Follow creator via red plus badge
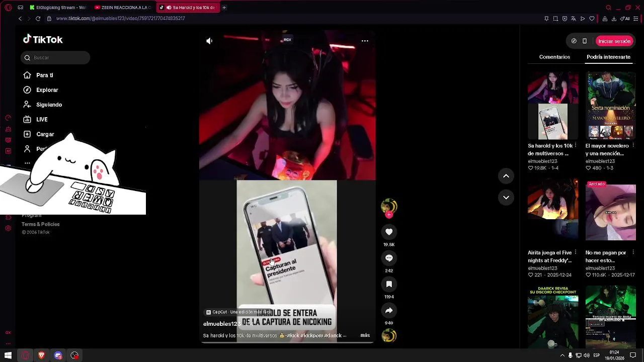 [x=389, y=215]
